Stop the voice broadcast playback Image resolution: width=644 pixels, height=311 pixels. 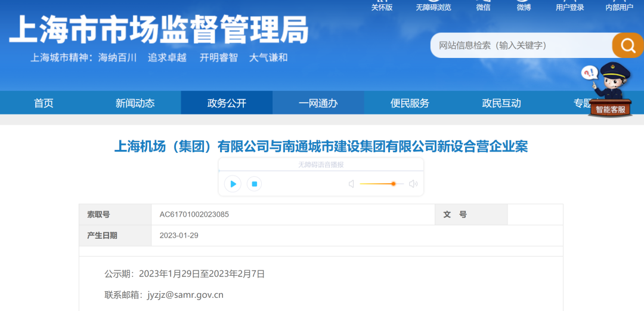click(254, 184)
